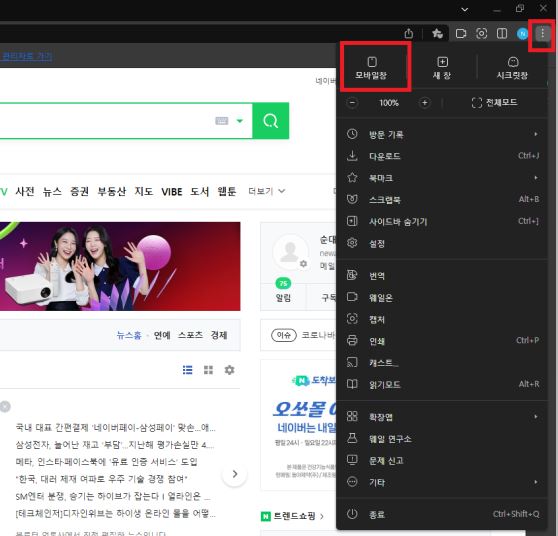Choose 캐스트 cast menu item
Screen dimensions: 558x536
point(442,362)
